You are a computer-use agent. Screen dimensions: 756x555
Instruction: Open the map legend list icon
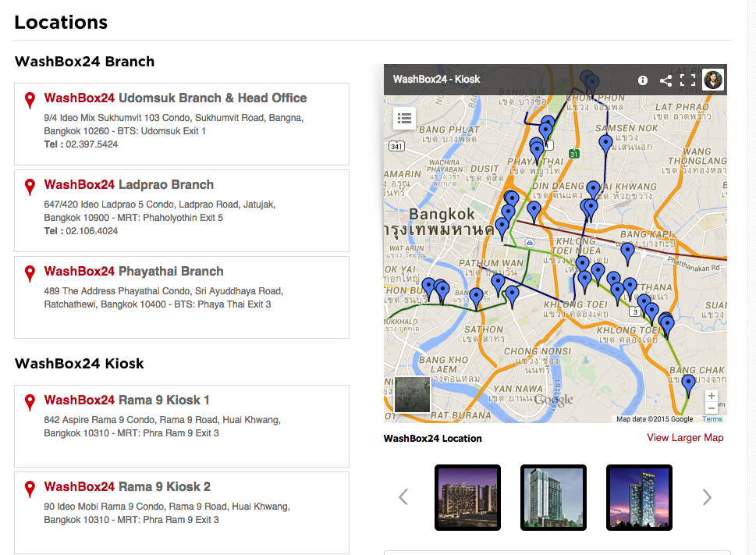pos(404,119)
